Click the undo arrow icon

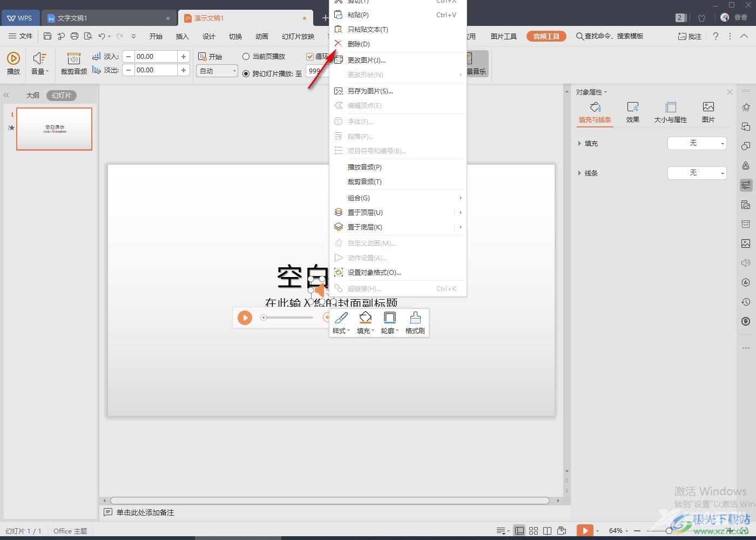(x=102, y=36)
